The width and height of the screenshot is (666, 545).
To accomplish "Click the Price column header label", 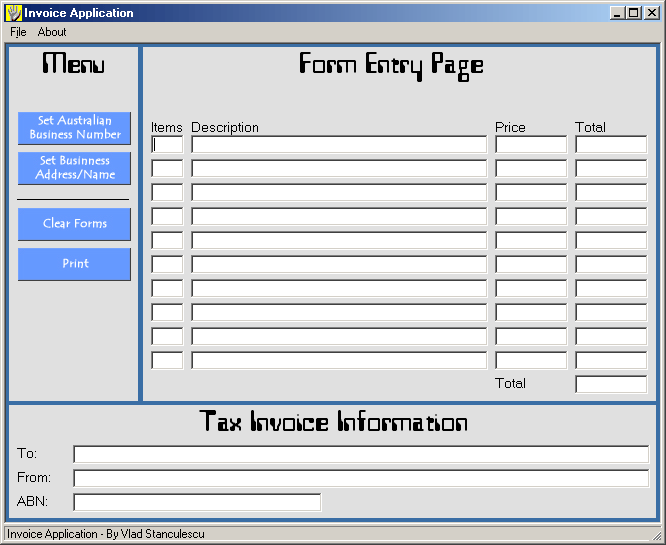I will pyautogui.click(x=510, y=127).
